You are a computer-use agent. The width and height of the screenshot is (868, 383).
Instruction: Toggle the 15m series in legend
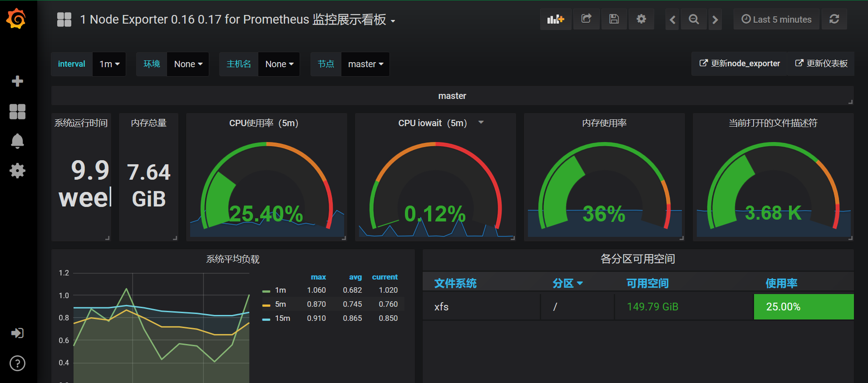tap(282, 318)
